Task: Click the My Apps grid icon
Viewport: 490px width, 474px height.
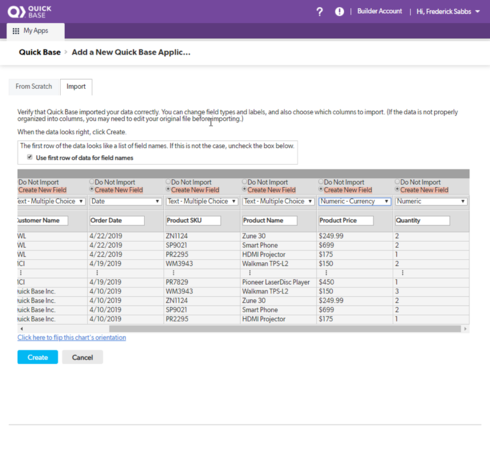Action: coord(16,31)
